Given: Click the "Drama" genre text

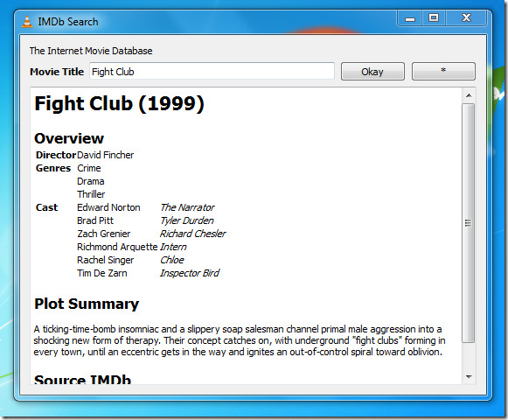Looking at the screenshot, I should 90,181.
